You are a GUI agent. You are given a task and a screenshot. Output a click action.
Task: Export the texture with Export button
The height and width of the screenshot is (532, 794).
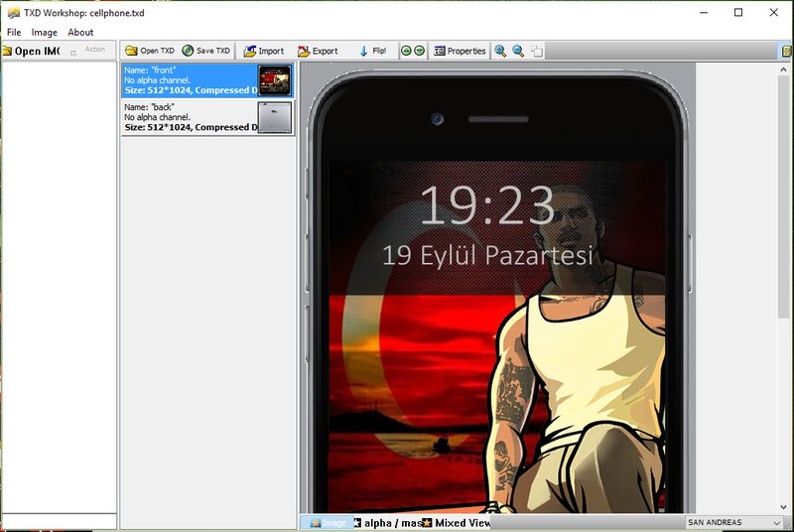(x=318, y=51)
